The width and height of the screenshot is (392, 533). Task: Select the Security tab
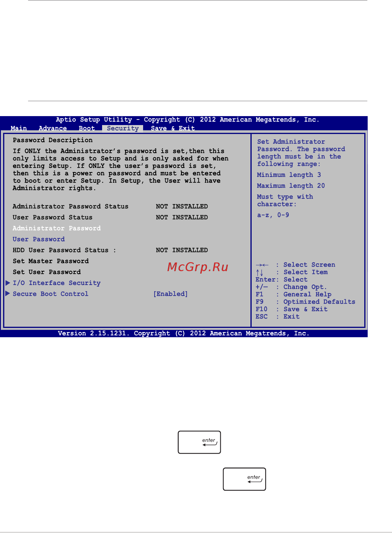coord(123,128)
